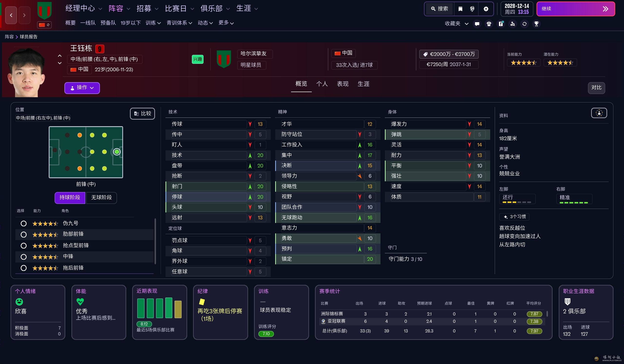The height and width of the screenshot is (364, 624).
Task: Click the 继续 continue button
Action: click(575, 9)
